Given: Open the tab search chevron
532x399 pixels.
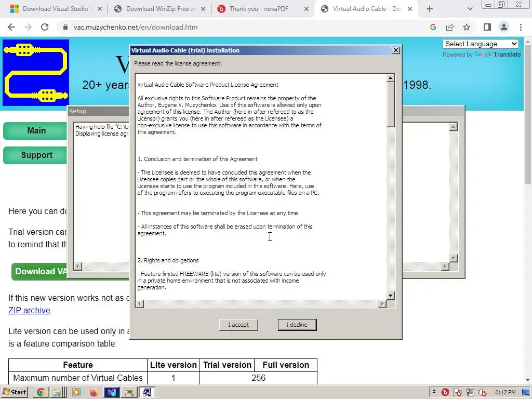Looking at the screenshot, I should [470, 9].
